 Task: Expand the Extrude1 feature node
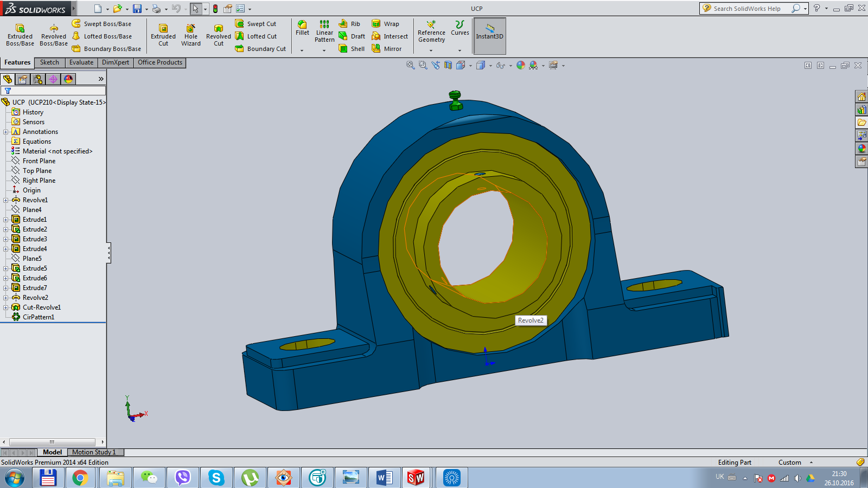click(6, 220)
